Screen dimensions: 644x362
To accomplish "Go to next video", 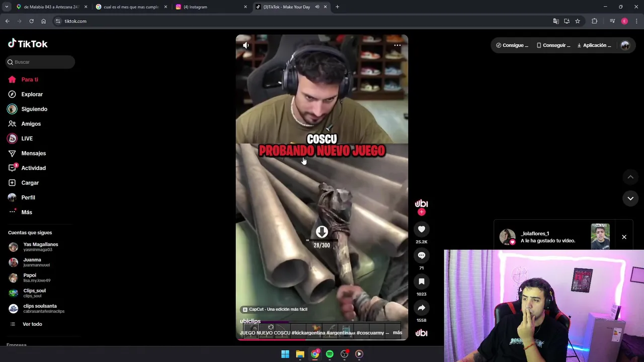I will [x=630, y=199].
